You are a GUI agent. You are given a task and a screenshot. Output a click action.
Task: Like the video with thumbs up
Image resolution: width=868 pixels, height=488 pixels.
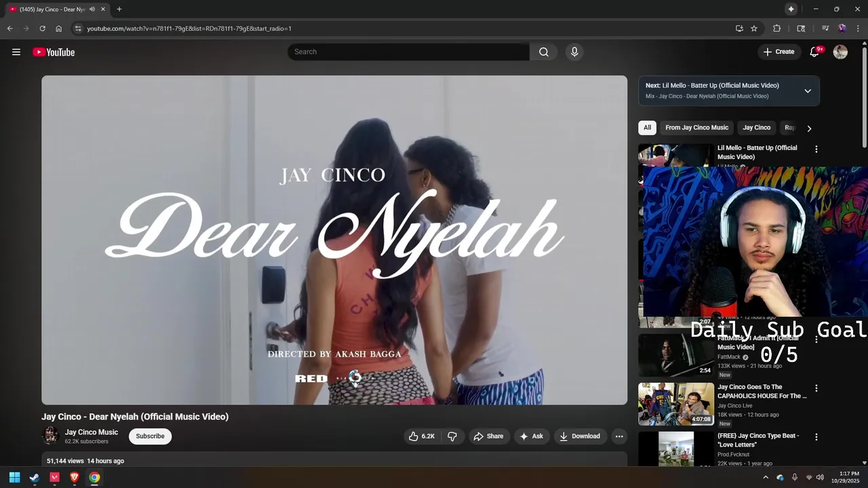(x=422, y=436)
